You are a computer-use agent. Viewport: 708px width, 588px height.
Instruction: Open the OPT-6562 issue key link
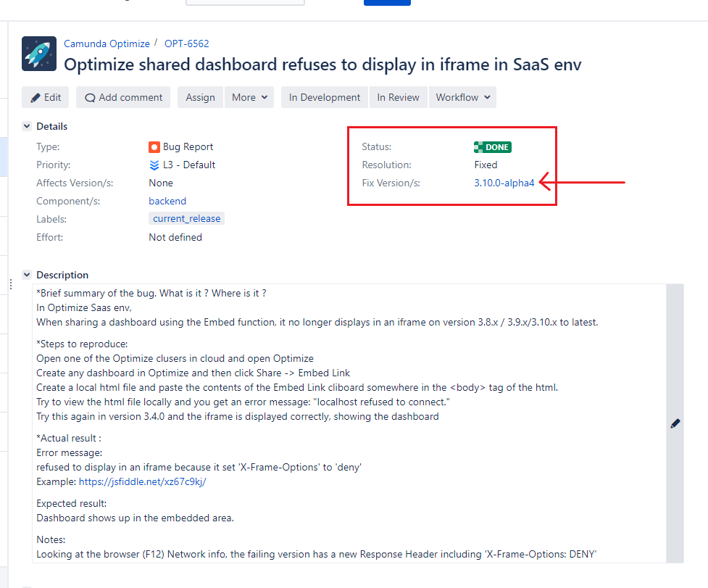tap(186, 44)
